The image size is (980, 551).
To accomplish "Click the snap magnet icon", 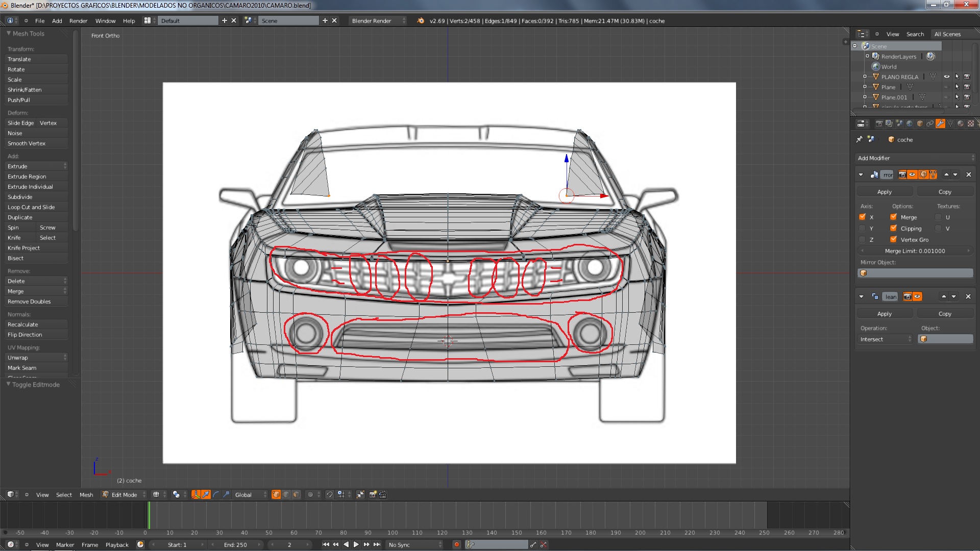I will [330, 494].
